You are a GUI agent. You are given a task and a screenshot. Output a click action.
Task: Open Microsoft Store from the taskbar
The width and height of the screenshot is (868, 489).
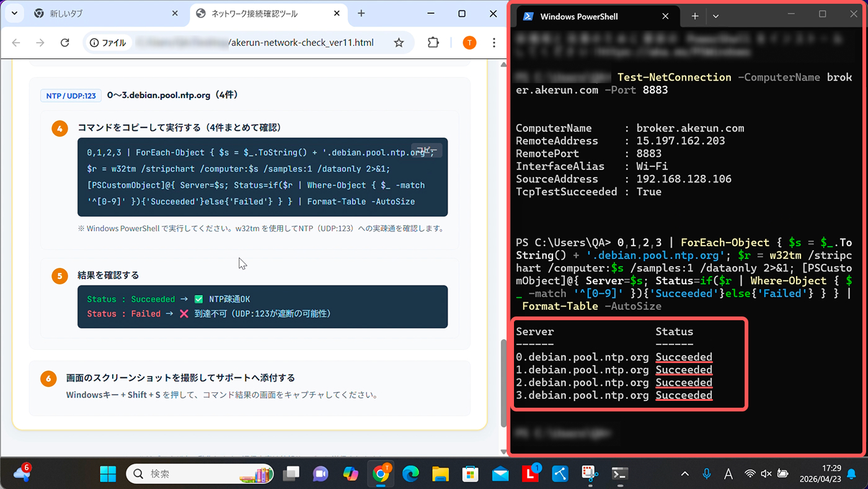click(x=471, y=474)
